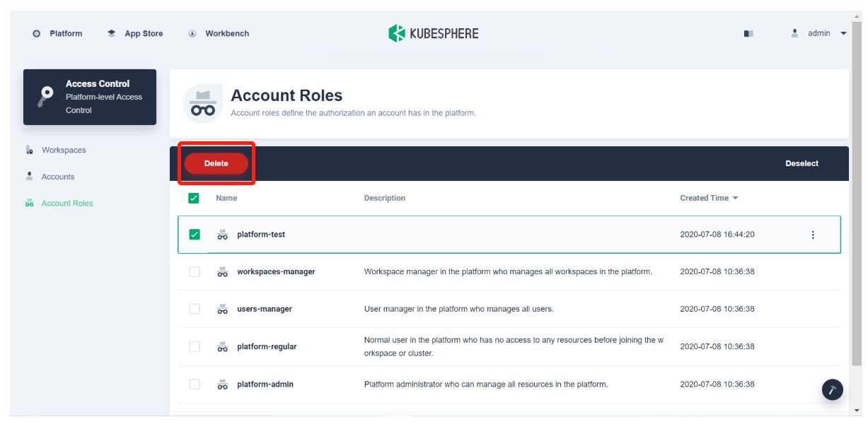Click the Workbench dashboard icon
This screenshot has height=424, width=868.
[x=192, y=34]
